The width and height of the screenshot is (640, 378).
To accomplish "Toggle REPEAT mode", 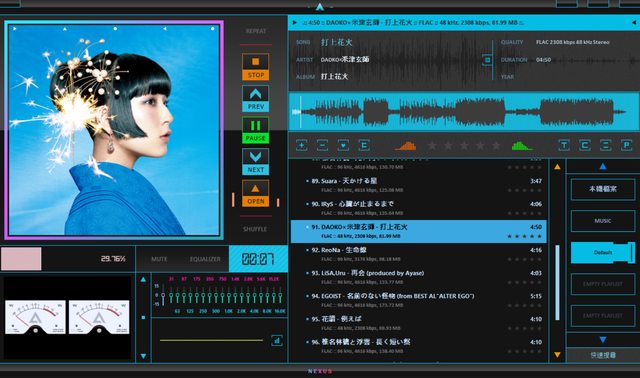I will coord(256,31).
